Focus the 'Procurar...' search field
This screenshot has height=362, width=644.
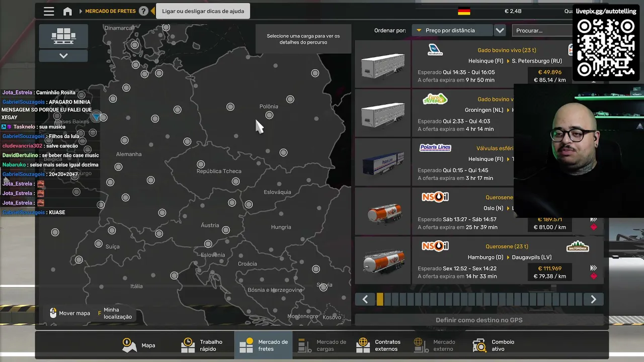pos(542,31)
